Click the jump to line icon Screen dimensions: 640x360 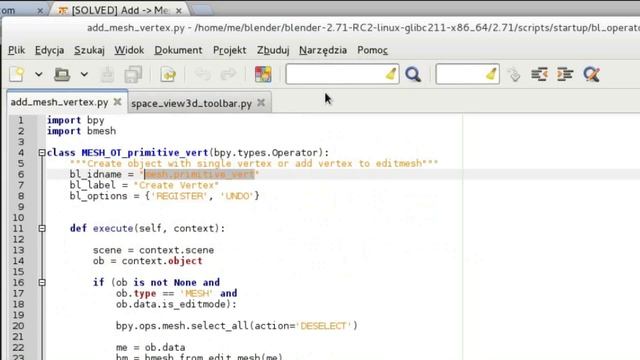[x=514, y=75]
